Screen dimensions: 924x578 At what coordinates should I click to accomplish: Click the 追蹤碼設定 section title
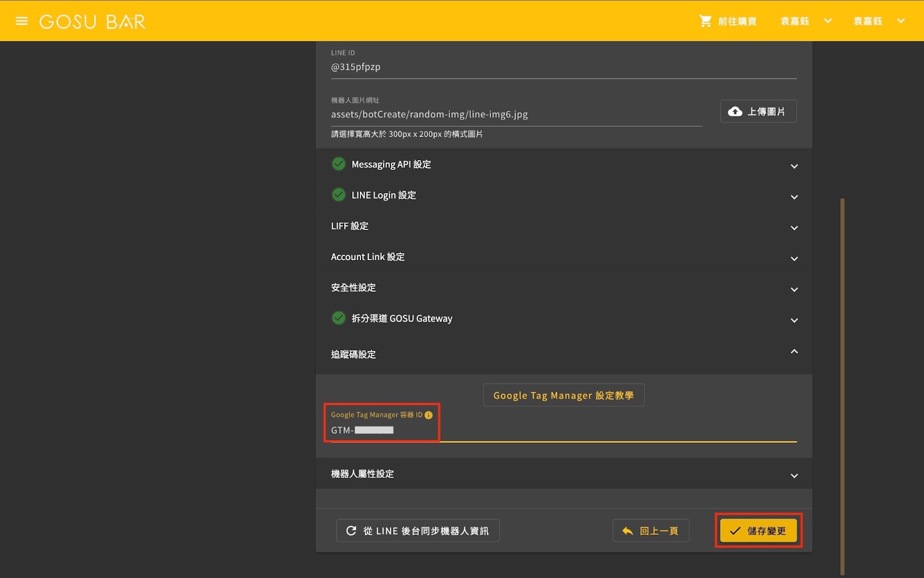pyautogui.click(x=353, y=354)
